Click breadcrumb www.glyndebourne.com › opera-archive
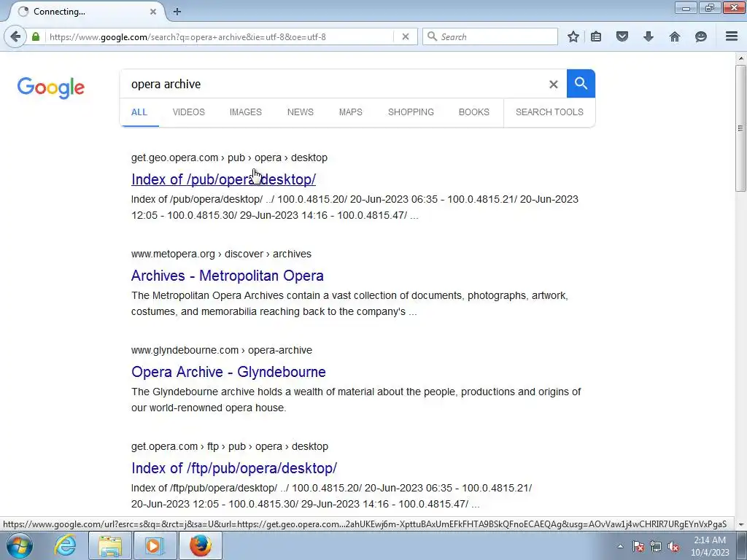Viewport: 747px width, 560px height. click(x=222, y=350)
